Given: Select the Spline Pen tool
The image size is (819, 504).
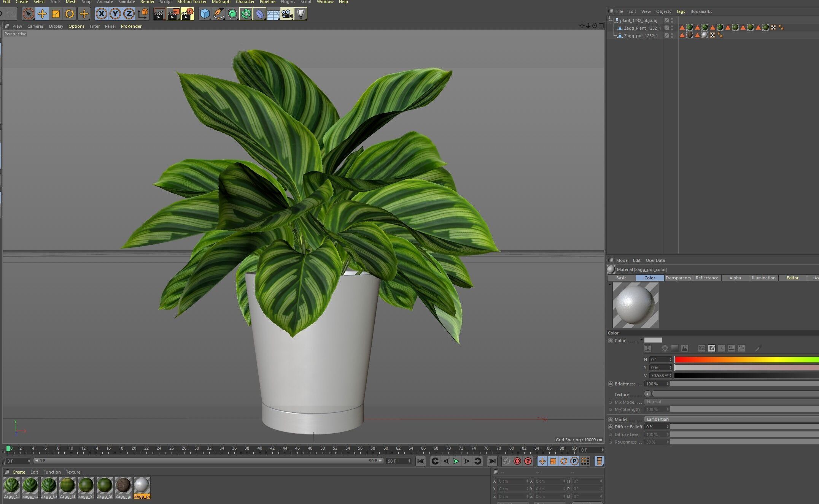Looking at the screenshot, I should point(218,14).
